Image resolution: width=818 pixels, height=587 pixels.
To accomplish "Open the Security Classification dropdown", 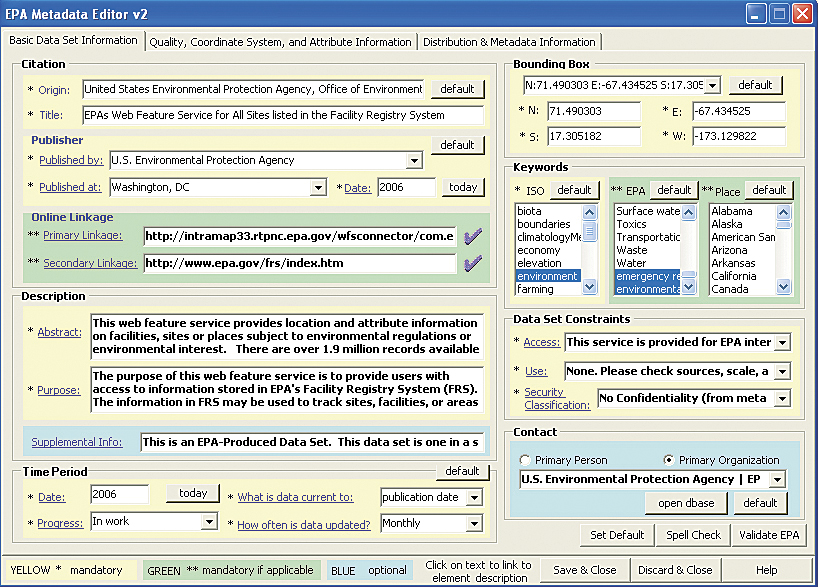I will tap(782, 398).
